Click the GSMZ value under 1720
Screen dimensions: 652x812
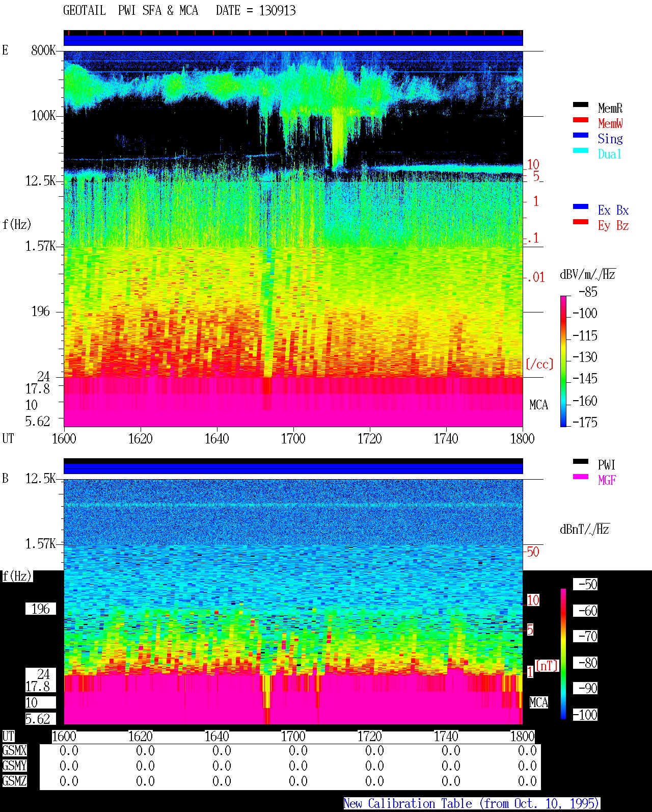(x=374, y=781)
